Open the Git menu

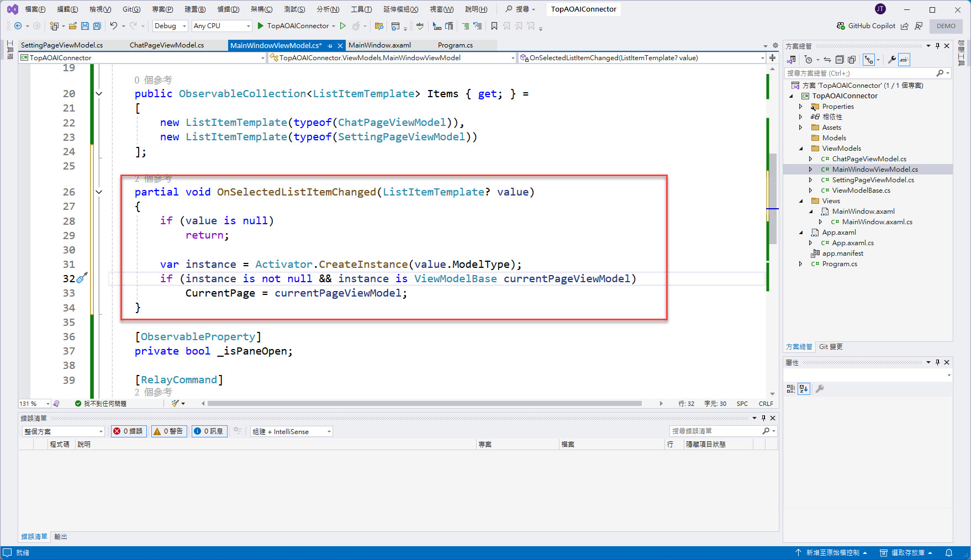[x=131, y=9]
